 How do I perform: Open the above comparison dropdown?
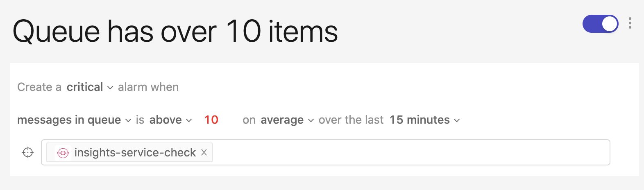pos(166,120)
